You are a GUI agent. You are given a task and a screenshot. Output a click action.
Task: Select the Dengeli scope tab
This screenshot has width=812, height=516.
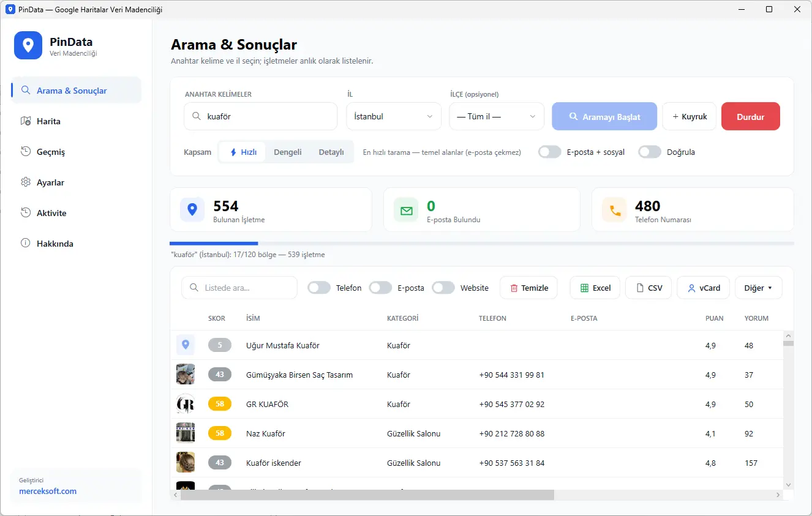coord(287,152)
